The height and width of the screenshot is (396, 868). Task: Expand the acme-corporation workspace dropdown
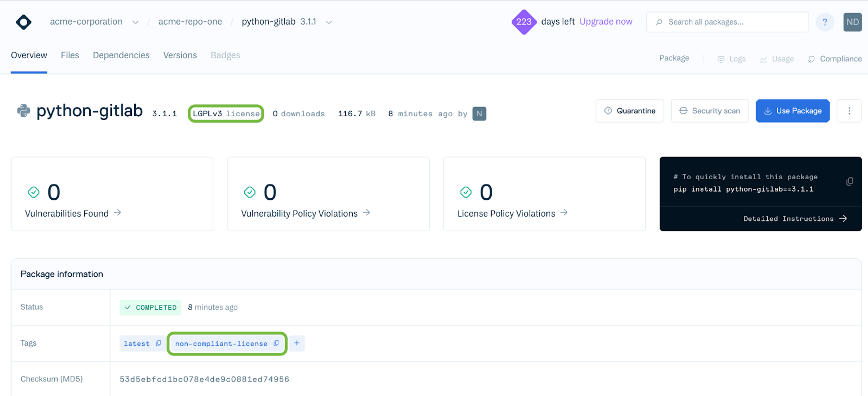[x=135, y=22]
